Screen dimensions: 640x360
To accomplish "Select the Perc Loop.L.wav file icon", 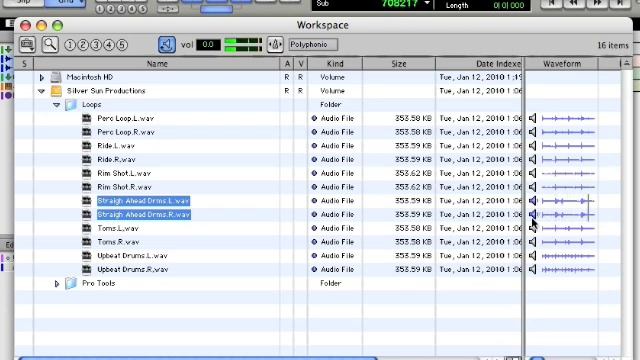I will point(87,118).
